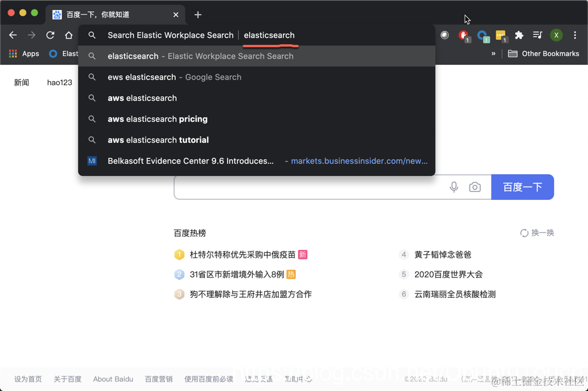
Task: Open the yellow chat extension icon
Action: pos(501,36)
